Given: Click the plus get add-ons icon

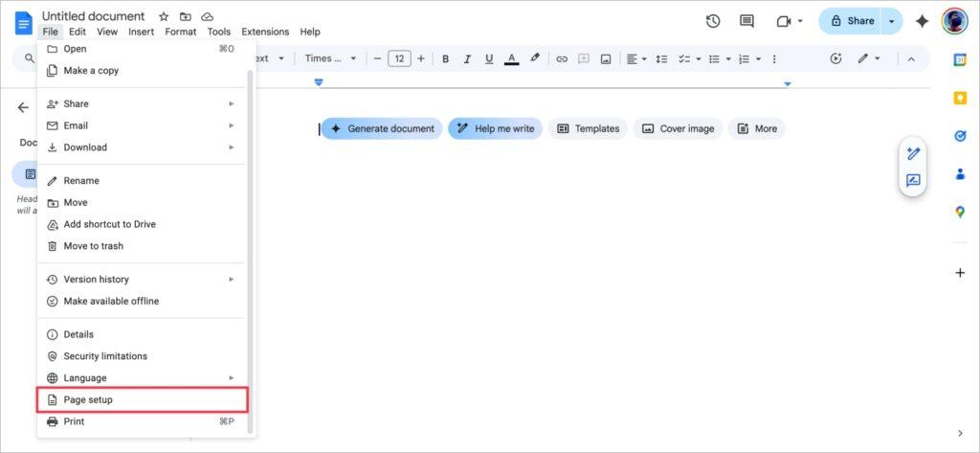Looking at the screenshot, I should coord(961,273).
